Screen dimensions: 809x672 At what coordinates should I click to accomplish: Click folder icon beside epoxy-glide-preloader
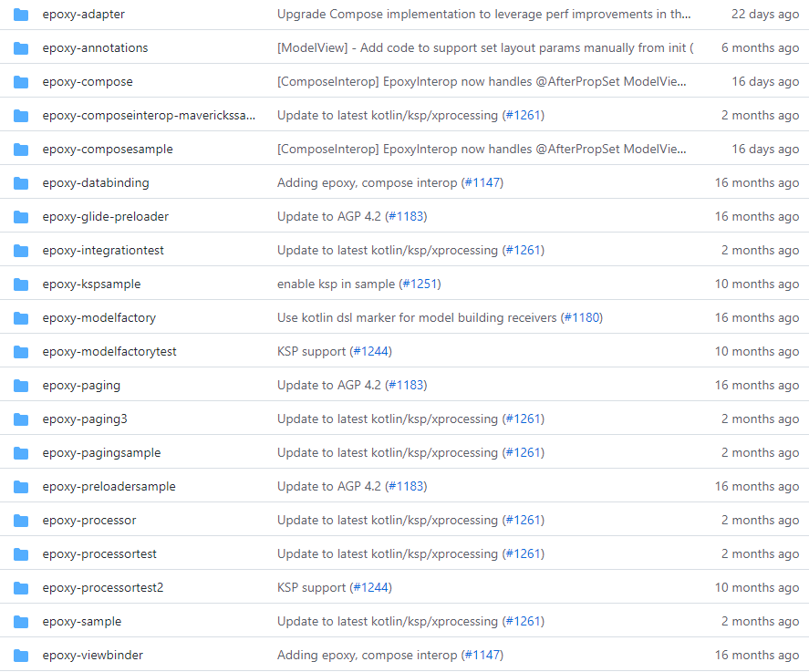[21, 217]
